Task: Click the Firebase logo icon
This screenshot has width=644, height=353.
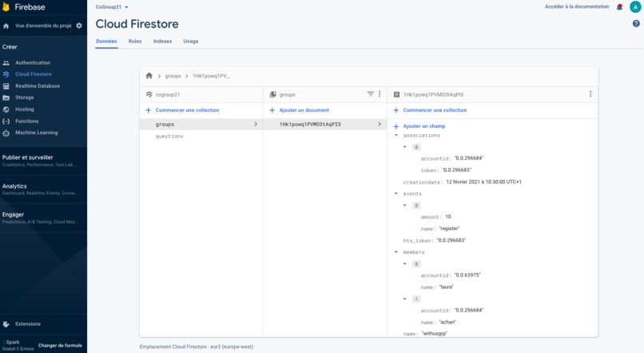Action: 6,6
